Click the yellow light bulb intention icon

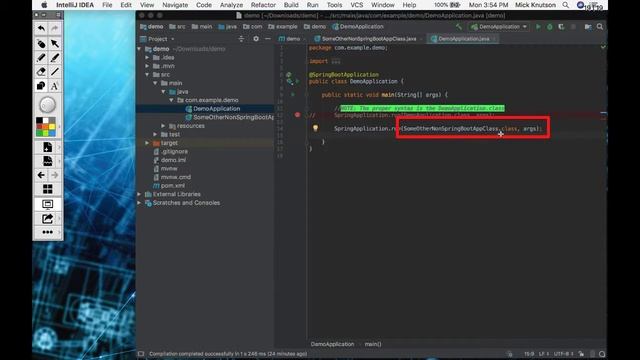click(x=315, y=128)
